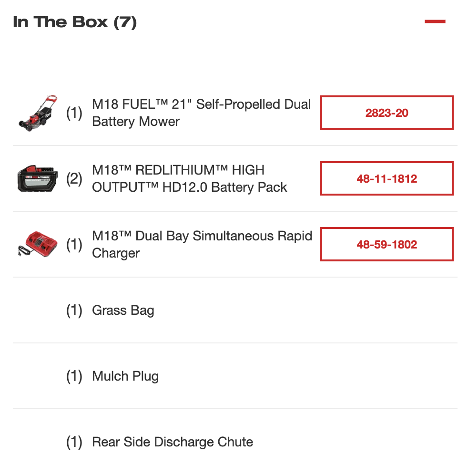Click the quantity (1) beside Discharge Chute

click(x=74, y=442)
